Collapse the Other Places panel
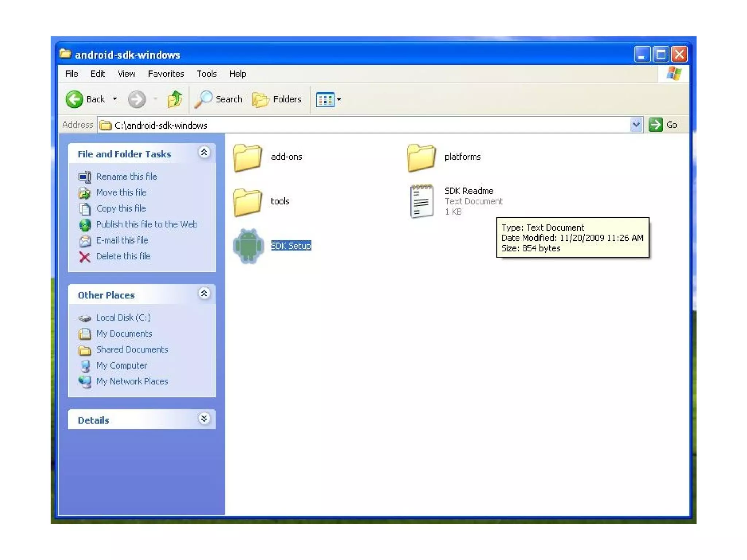The height and width of the screenshot is (560, 747). [204, 293]
